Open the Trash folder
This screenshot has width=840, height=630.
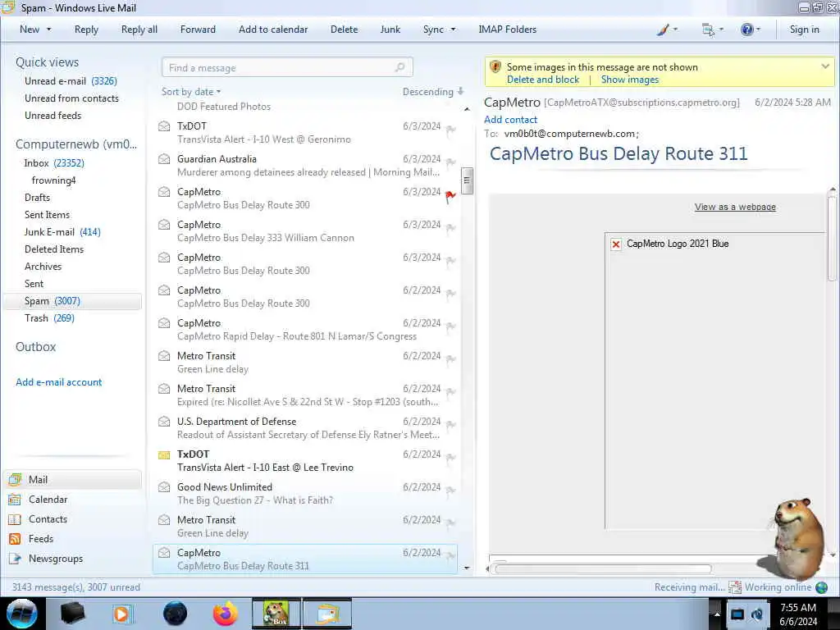(49, 318)
